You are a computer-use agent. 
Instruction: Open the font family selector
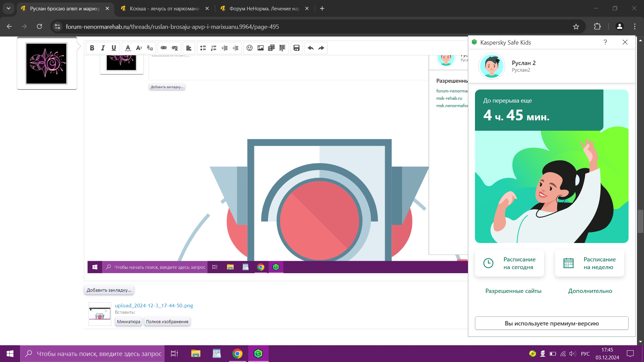(150, 48)
